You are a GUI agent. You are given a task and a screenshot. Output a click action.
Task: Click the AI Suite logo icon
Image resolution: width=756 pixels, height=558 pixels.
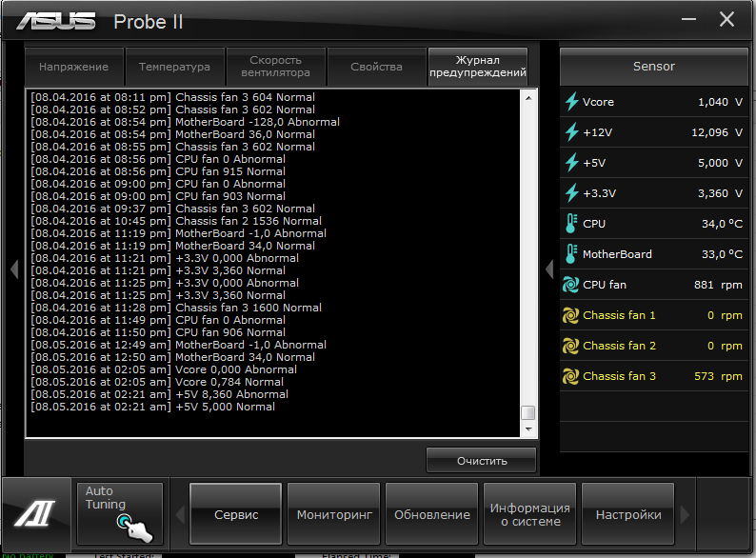pyautogui.click(x=34, y=513)
